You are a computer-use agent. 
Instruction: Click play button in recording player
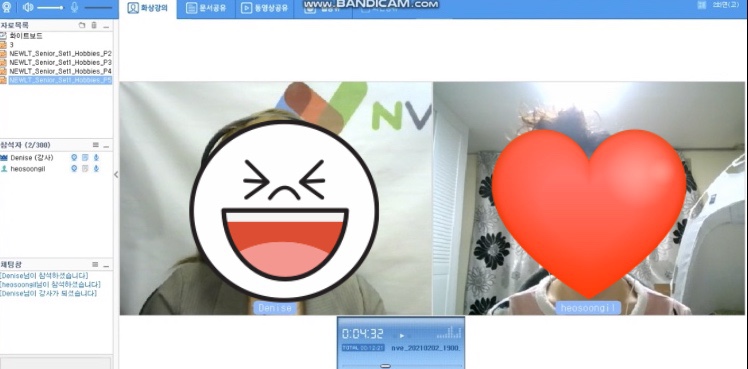402,336
